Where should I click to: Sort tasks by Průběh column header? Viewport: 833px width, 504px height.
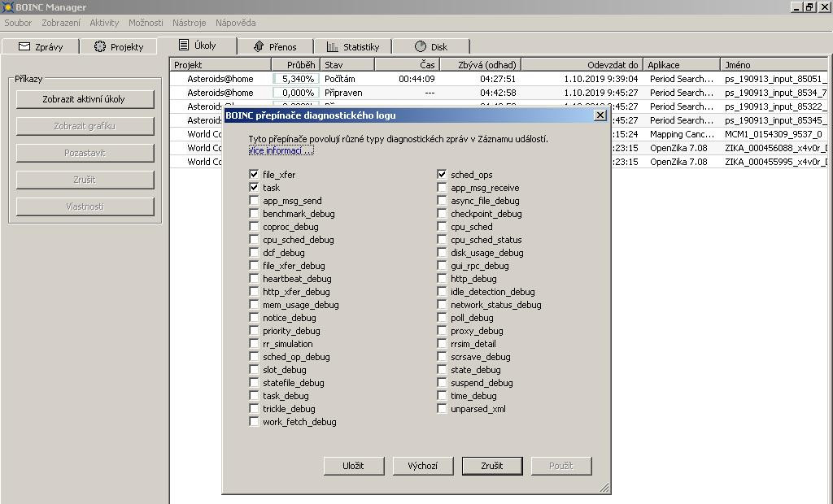[295, 65]
